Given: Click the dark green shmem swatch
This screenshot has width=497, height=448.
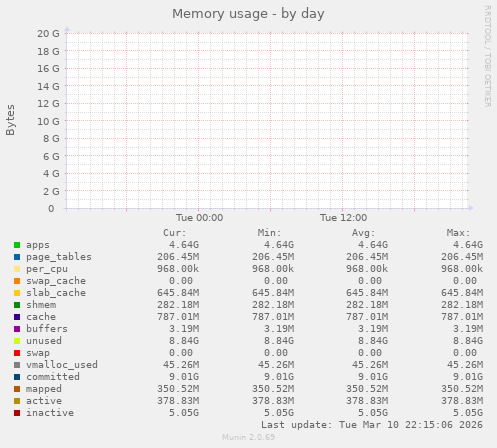Looking at the screenshot, I should pyautogui.click(x=17, y=305).
